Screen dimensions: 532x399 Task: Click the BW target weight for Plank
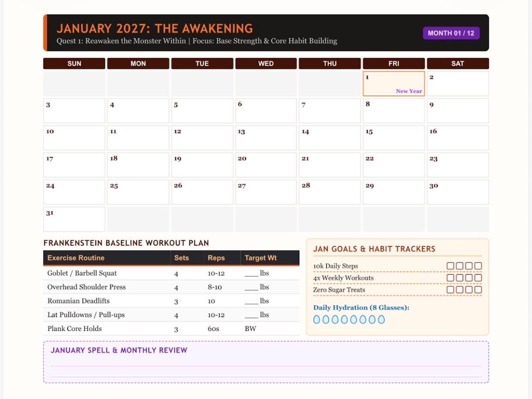pos(251,329)
